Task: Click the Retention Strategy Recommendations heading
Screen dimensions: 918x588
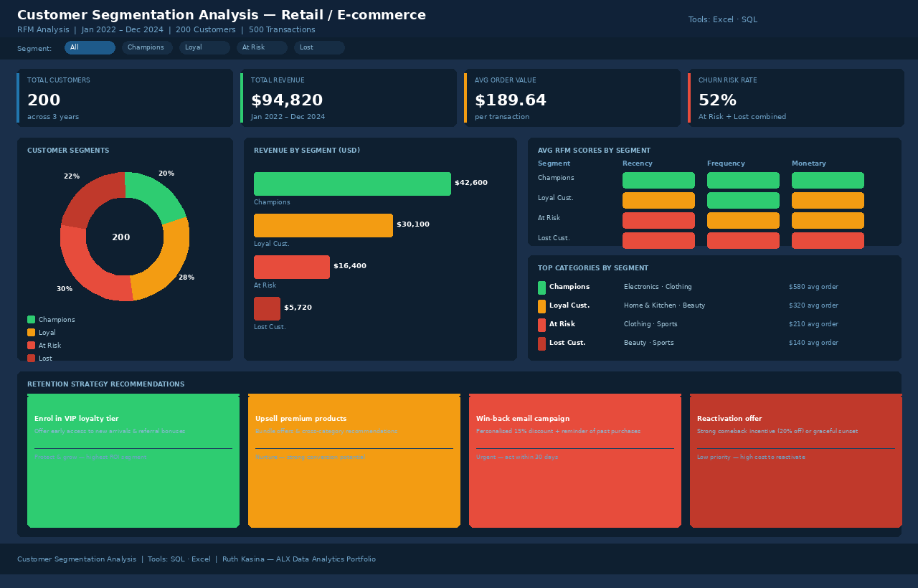Action: [106, 384]
